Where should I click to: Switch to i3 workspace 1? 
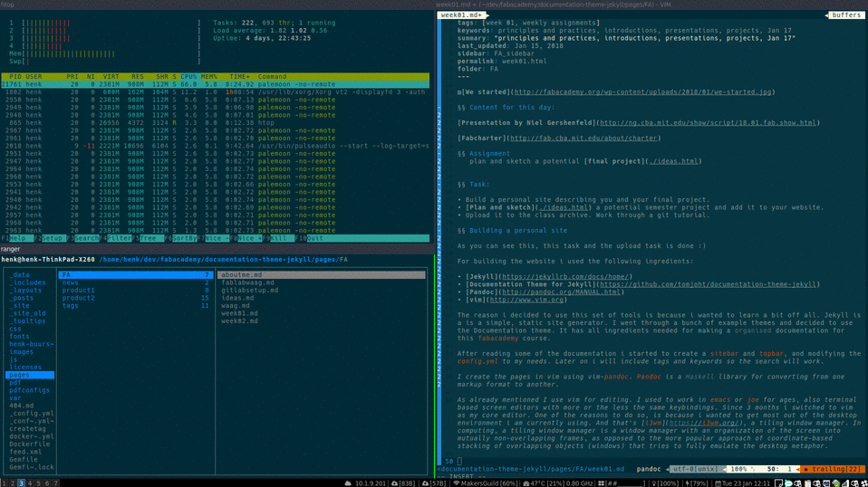pos(4,483)
